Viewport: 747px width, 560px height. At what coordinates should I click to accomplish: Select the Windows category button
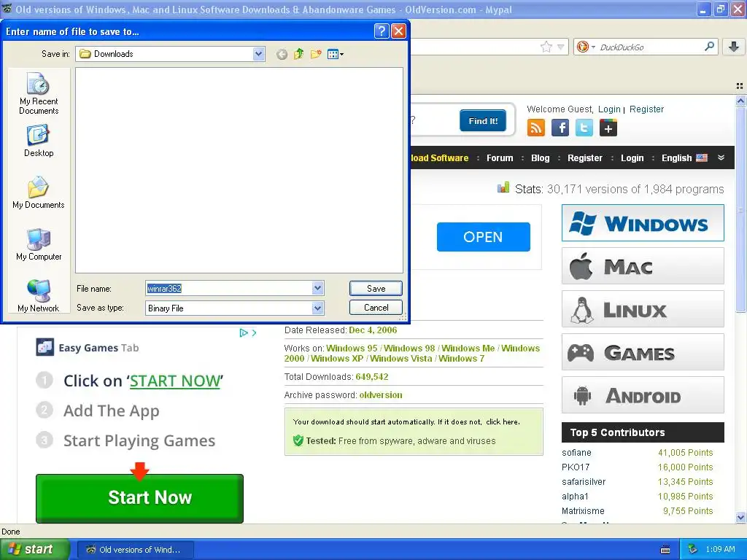(643, 223)
